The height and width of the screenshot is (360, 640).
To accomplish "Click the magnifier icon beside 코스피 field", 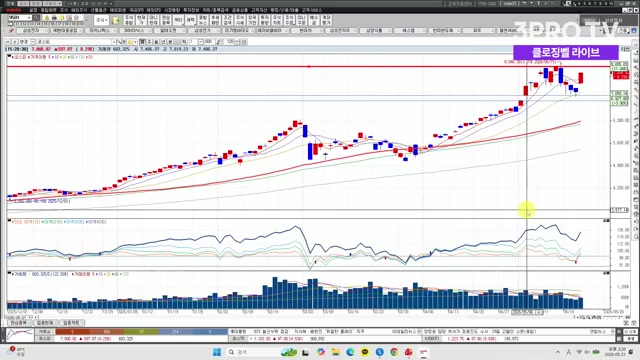I will point(119,42).
